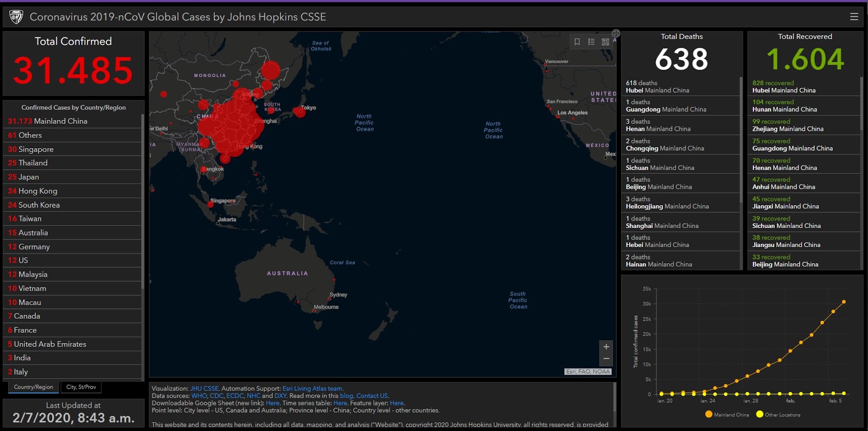Screen dimensions: 868x431
Task: Select Vietnam in the confirmed cases list
Action: click(x=72, y=288)
